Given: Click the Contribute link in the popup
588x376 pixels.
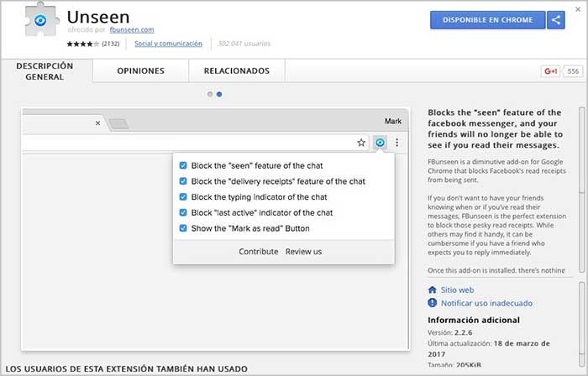Looking at the screenshot, I should point(259,252).
